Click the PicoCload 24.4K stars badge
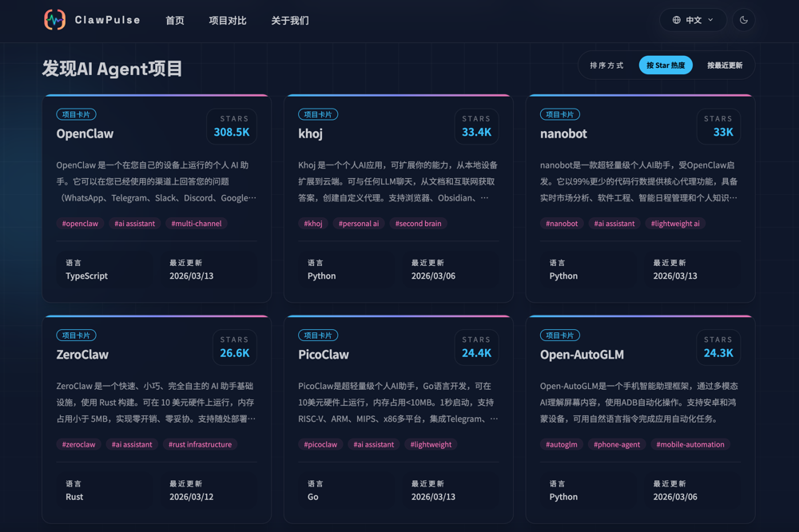The height and width of the screenshot is (532, 799). [476, 347]
